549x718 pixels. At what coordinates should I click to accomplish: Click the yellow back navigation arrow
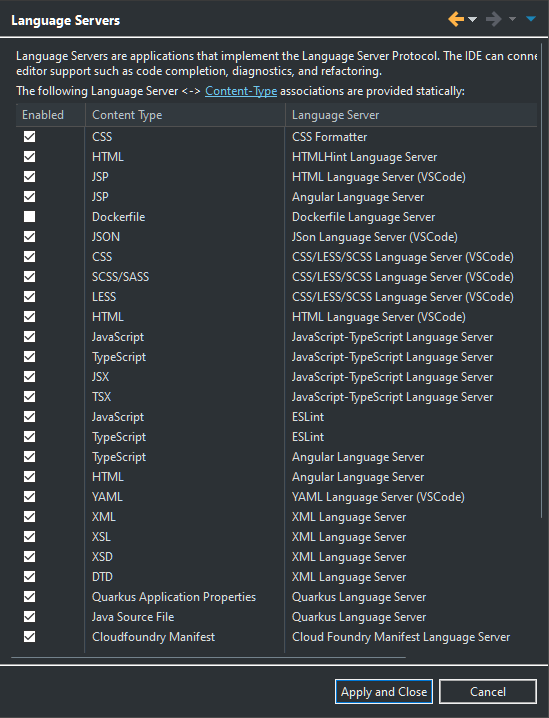pos(456,19)
